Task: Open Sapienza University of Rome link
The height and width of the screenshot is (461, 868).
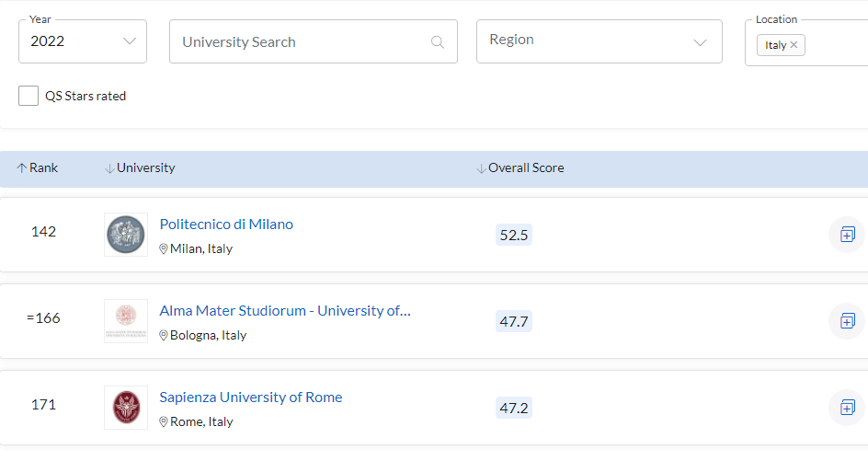Action: click(251, 398)
